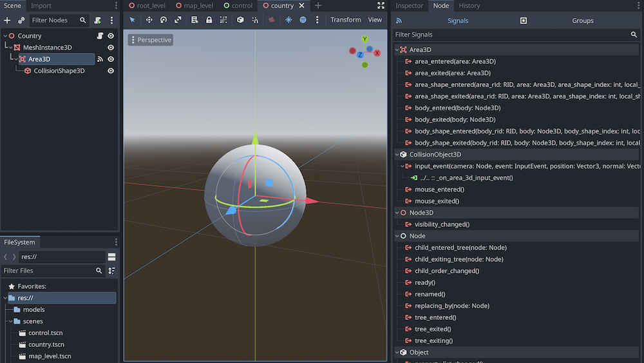Viewport: 644px width, 363px height.
Task: Collapse the scenes folder in FileSystem
Action: click(x=11, y=322)
